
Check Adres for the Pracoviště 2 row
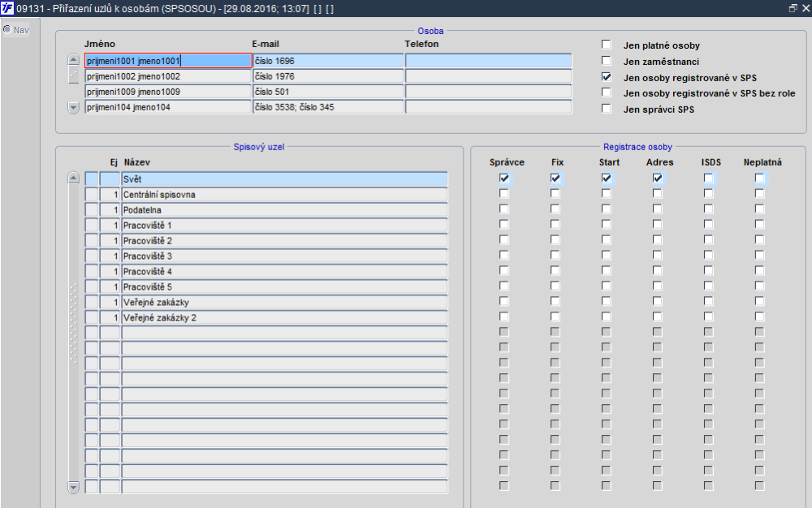pyautogui.click(x=657, y=240)
